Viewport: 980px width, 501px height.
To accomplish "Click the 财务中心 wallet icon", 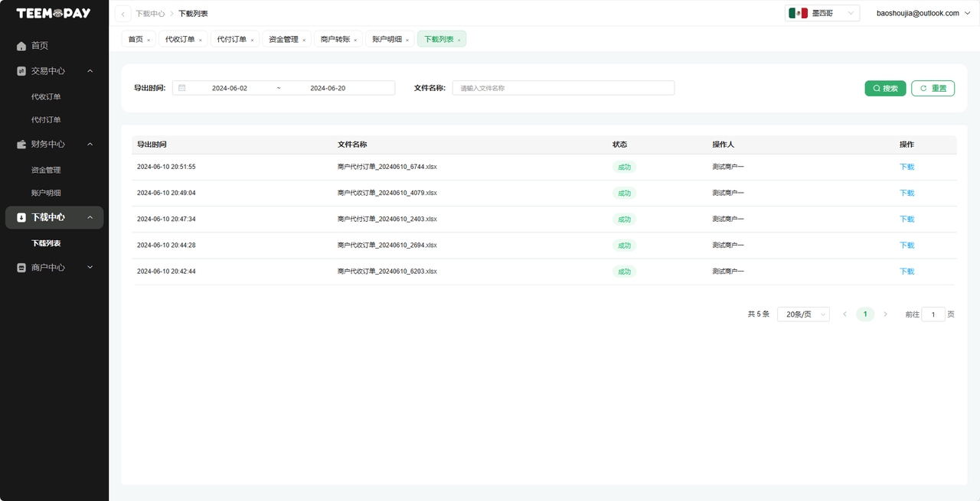I will (21, 145).
